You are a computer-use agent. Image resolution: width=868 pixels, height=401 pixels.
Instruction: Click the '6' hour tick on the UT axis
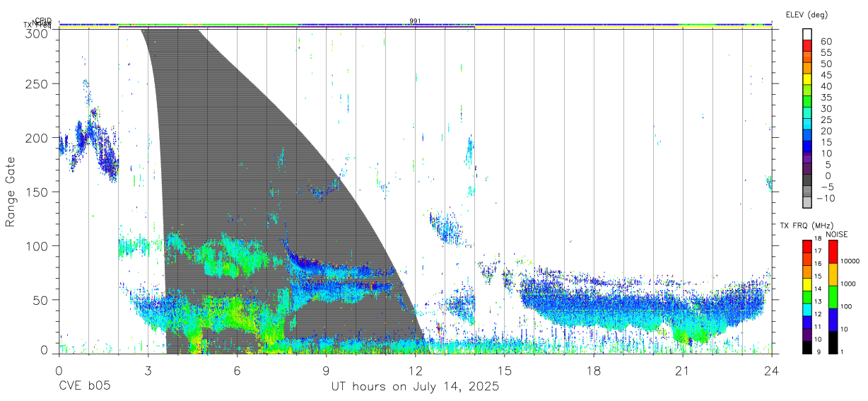(237, 371)
